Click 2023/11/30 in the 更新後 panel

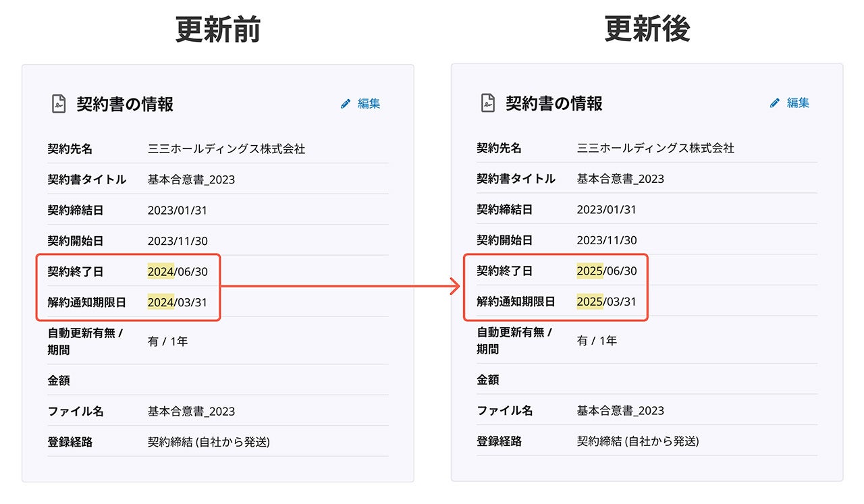point(607,240)
